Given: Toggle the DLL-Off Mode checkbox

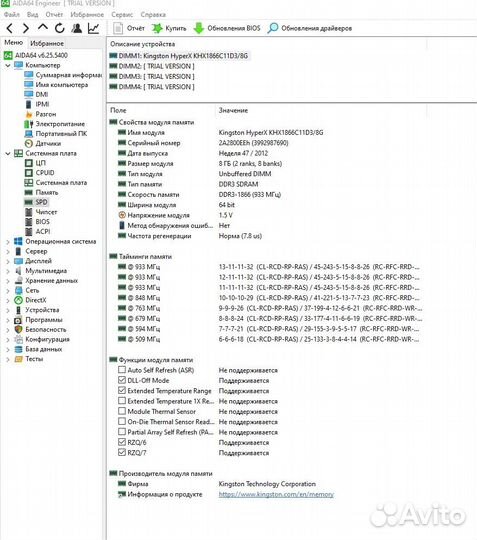Looking at the screenshot, I should tap(122, 380).
